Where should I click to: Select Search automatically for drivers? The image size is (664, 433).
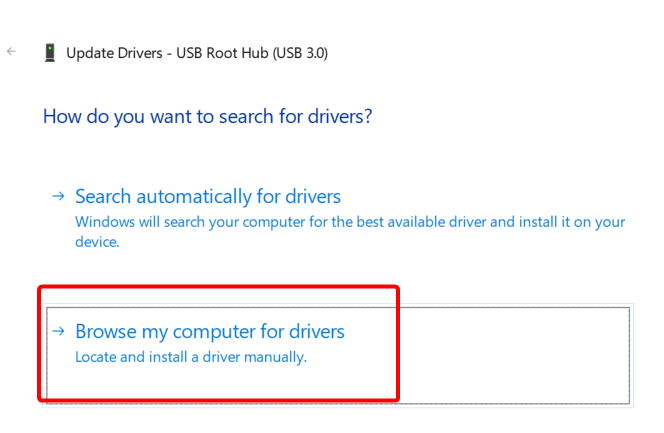coord(208,196)
